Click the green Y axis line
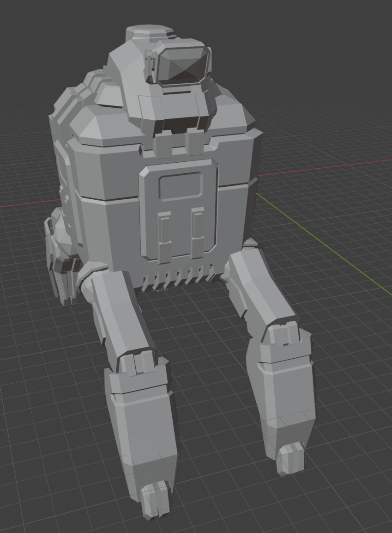Image resolution: width=392 pixels, height=533 pixels. (x=324, y=244)
